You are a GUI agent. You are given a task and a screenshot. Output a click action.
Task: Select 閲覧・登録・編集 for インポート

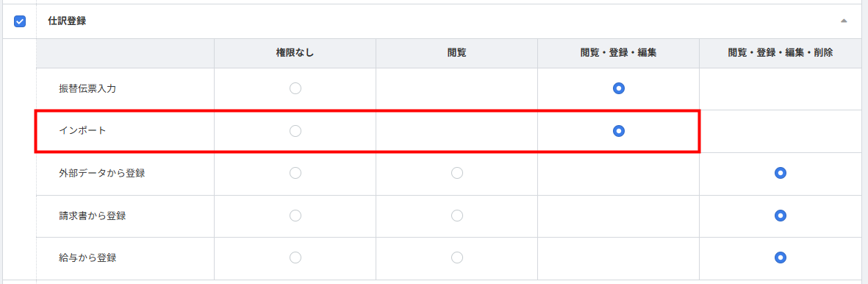(619, 132)
